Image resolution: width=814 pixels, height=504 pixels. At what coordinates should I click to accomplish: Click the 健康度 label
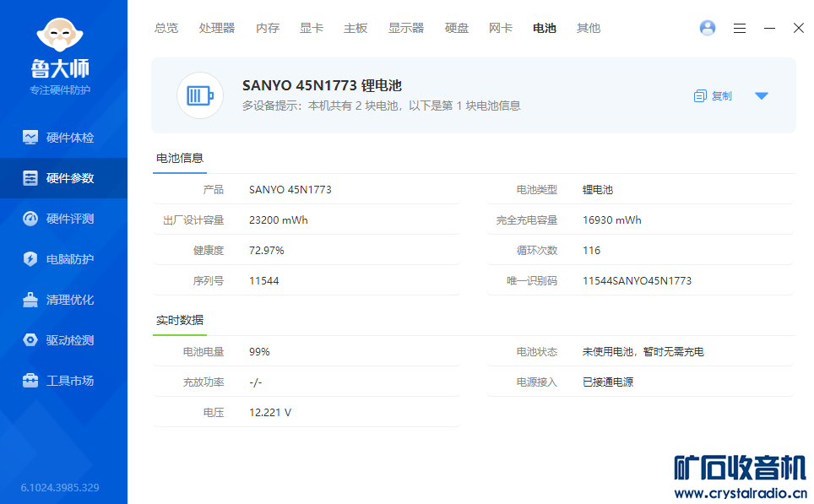(x=209, y=250)
